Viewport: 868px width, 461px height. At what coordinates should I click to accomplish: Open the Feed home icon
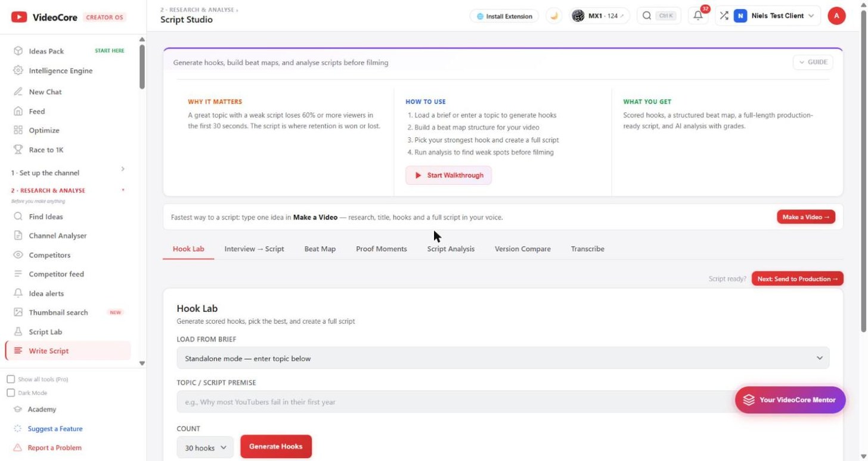click(x=18, y=111)
